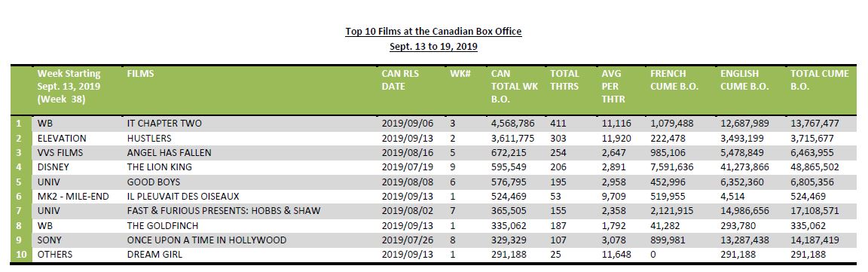This screenshot has width=868, height=272.
Task: Click ANGEL HAS FALLEN cell
Action: (x=169, y=152)
